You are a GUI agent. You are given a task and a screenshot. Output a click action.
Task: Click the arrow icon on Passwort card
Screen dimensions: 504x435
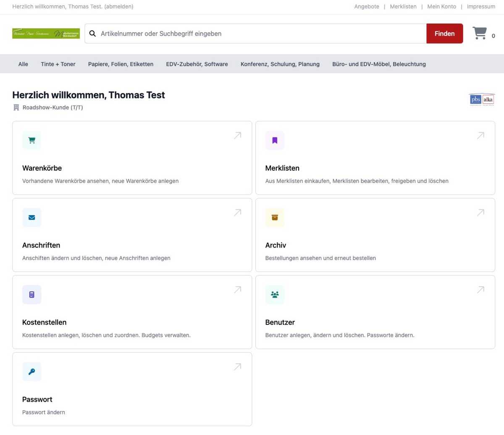pos(238,367)
